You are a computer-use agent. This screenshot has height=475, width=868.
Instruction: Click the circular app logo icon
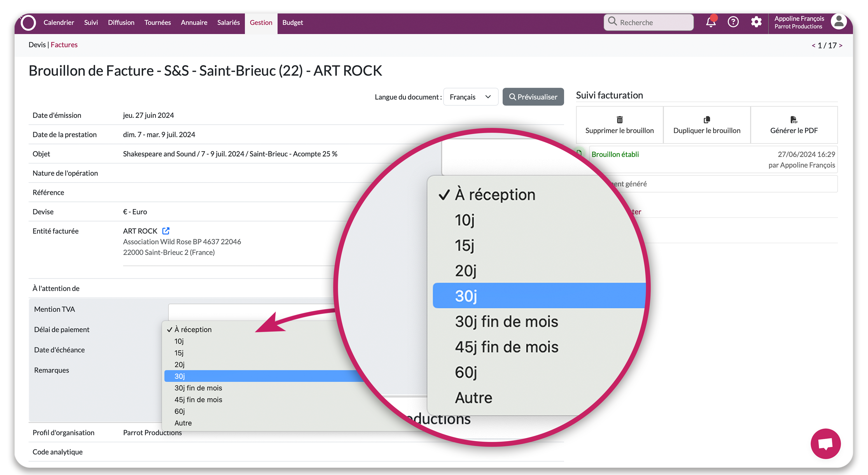pos(28,23)
